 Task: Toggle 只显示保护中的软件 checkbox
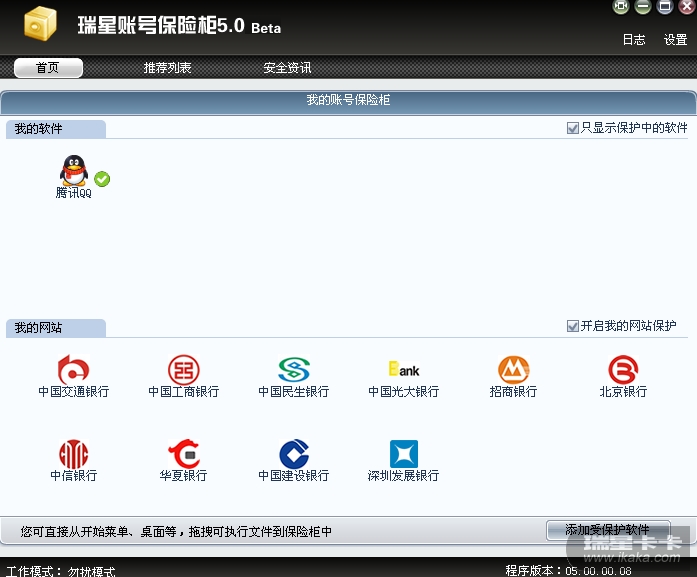(573, 128)
